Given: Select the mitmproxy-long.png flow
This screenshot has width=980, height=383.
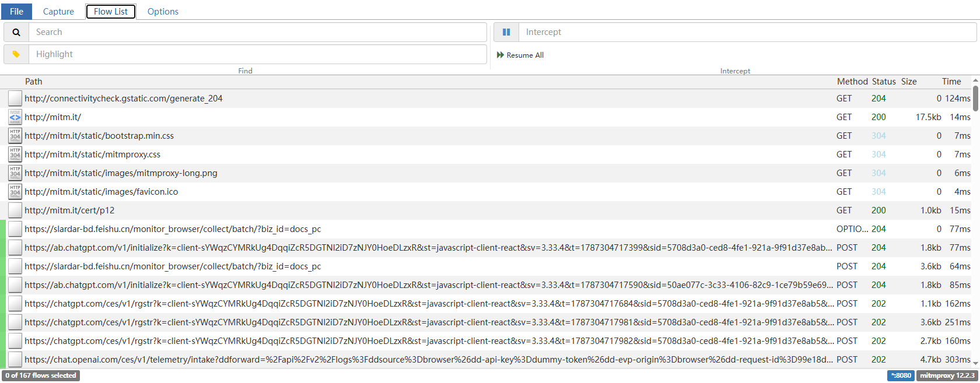Looking at the screenshot, I should (486, 173).
